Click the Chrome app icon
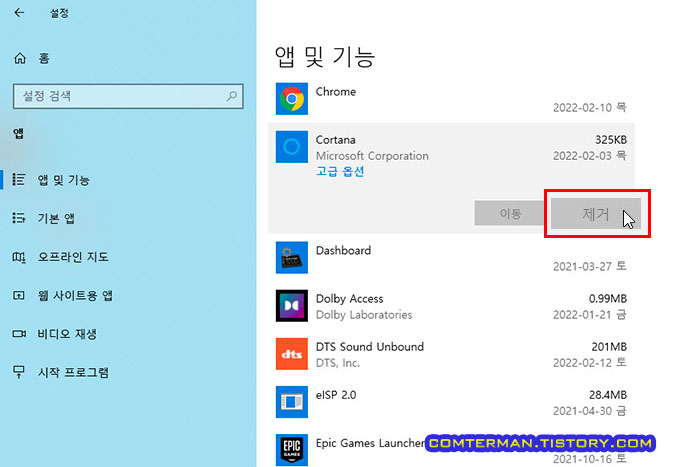Screen dimensions: 700x467 (292, 99)
